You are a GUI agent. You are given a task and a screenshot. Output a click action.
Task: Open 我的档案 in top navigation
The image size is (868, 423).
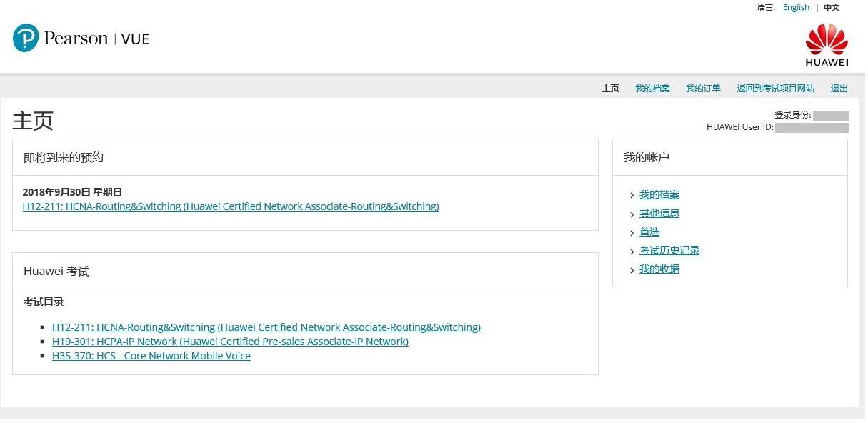tap(652, 89)
